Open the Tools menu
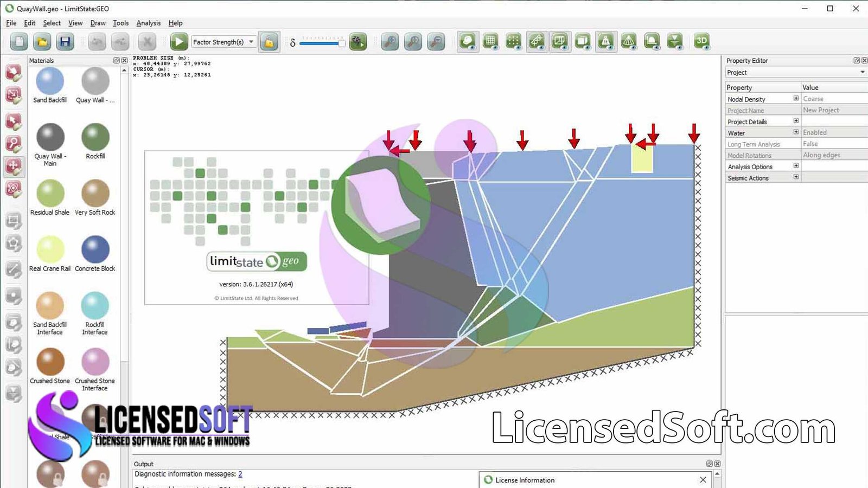The width and height of the screenshot is (868, 488). [120, 23]
